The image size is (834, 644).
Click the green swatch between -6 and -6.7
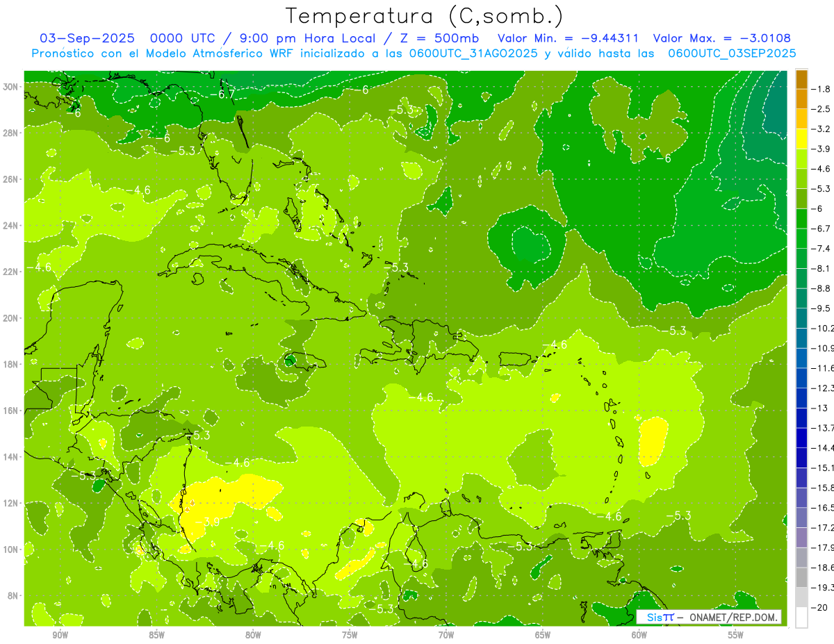801,219
